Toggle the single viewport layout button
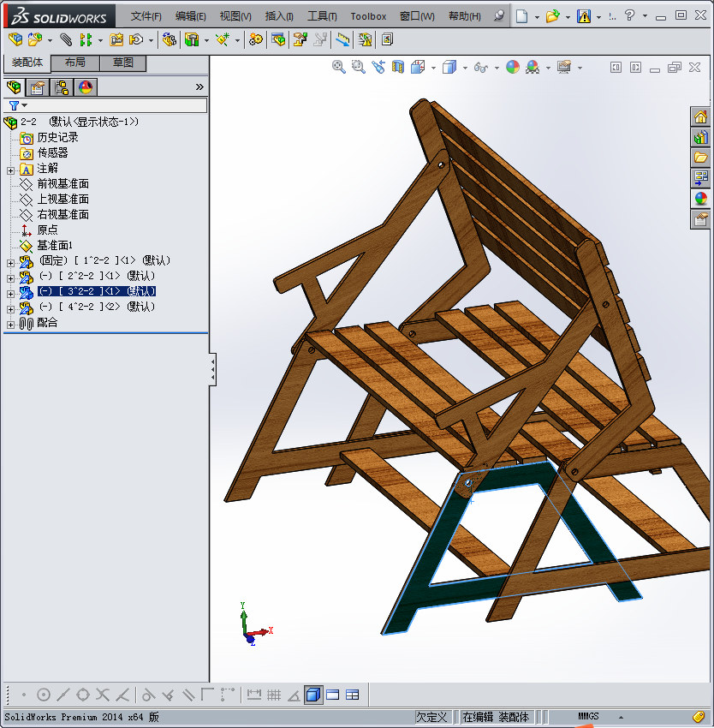The width and height of the screenshot is (714, 728). tap(333, 695)
